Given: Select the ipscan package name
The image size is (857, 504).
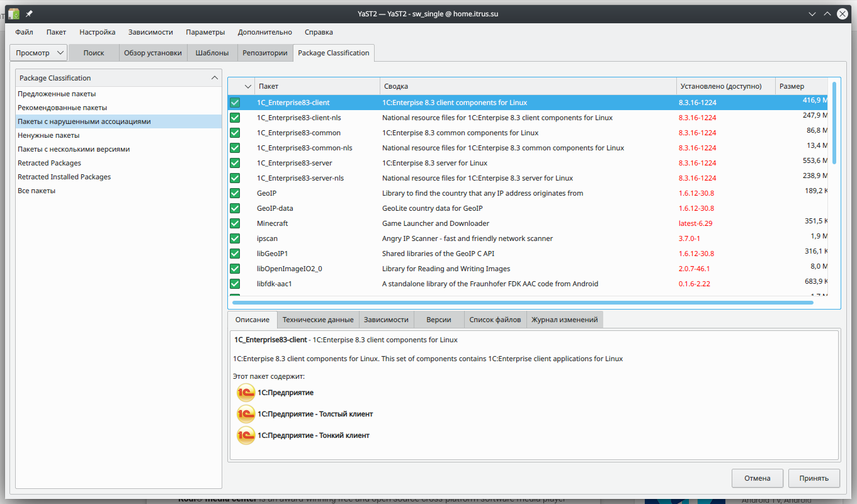Looking at the screenshot, I should (267, 238).
